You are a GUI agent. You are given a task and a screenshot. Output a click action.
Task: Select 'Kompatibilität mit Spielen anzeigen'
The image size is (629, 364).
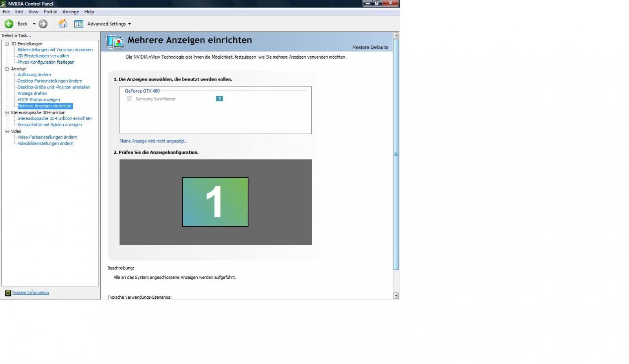(x=50, y=125)
